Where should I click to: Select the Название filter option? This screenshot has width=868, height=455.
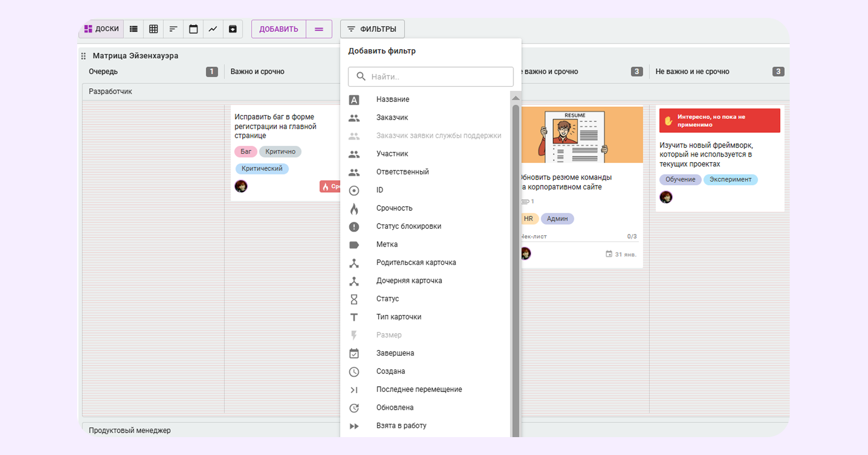click(393, 99)
